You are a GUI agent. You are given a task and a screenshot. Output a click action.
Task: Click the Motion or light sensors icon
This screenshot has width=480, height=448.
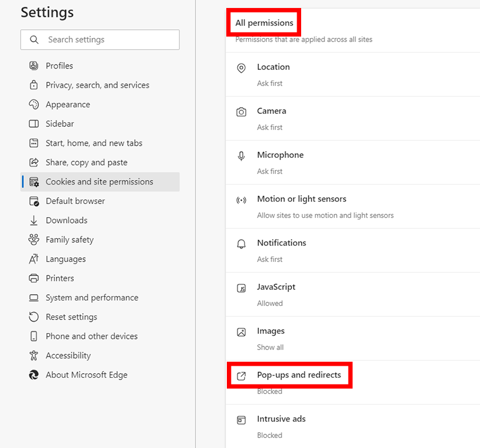[x=241, y=200]
